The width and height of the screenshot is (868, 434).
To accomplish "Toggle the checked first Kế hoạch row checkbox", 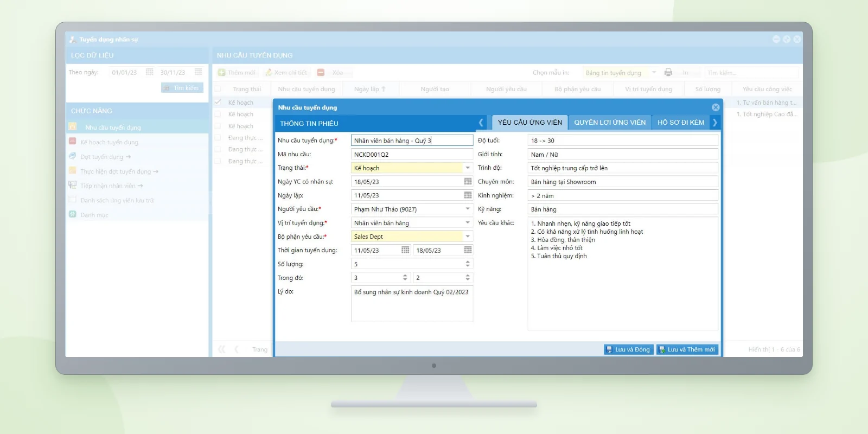I will point(218,102).
